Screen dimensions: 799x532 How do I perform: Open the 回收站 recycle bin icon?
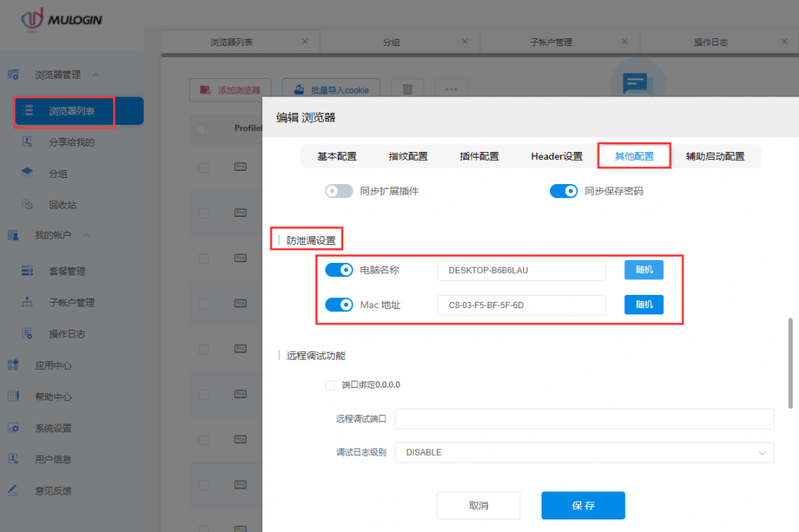click(x=27, y=204)
